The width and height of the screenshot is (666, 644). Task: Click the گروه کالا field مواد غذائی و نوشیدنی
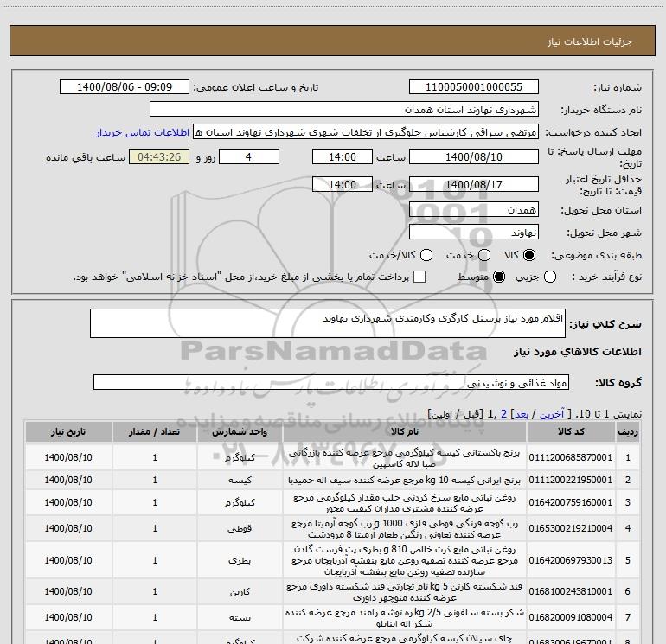(x=331, y=382)
